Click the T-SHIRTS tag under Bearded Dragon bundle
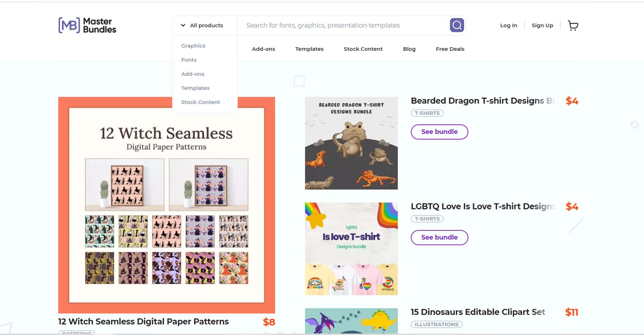Image resolution: width=644 pixels, height=335 pixels. (427, 113)
